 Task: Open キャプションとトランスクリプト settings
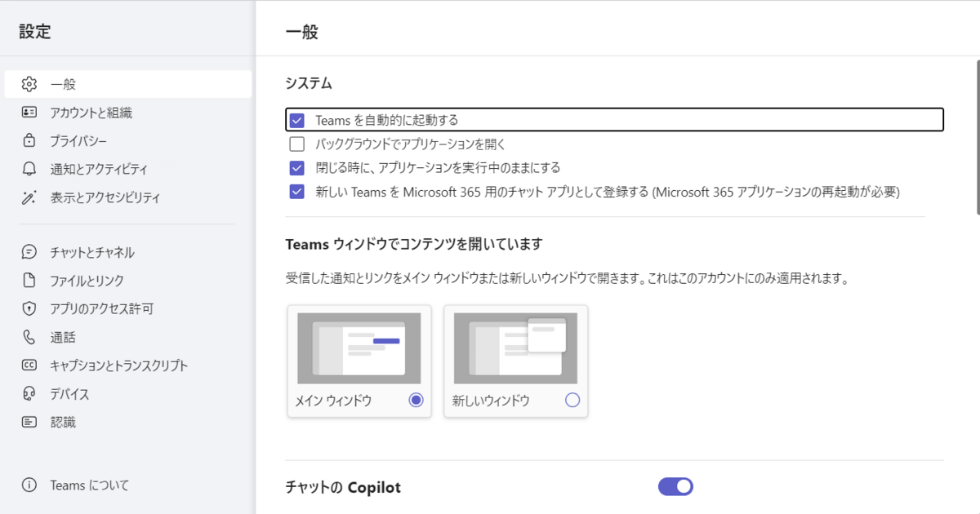(128, 366)
